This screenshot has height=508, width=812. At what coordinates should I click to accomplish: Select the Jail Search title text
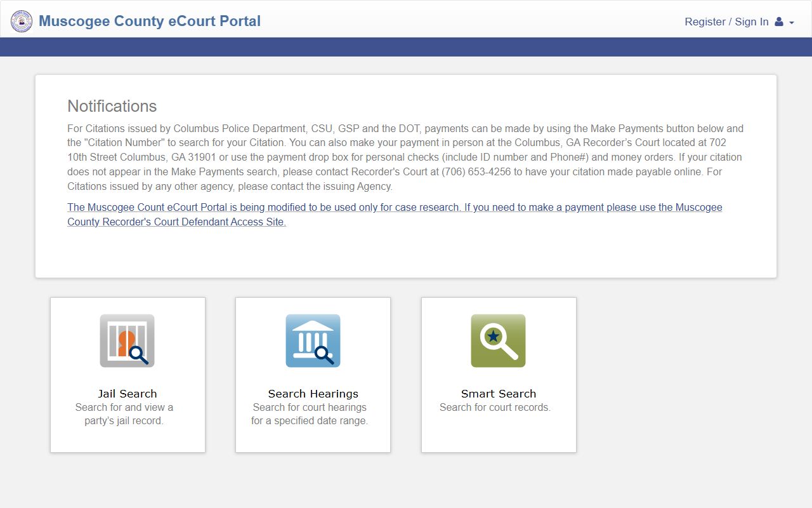click(128, 394)
